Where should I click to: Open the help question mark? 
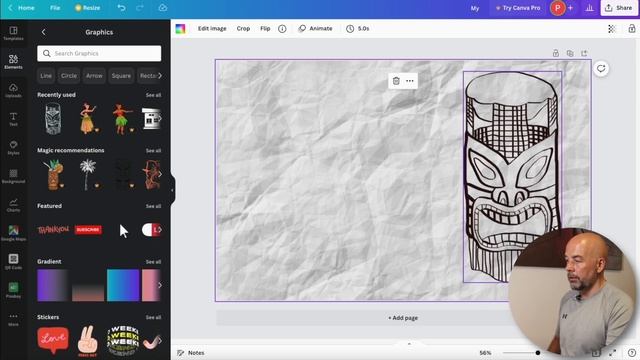tap(632, 353)
